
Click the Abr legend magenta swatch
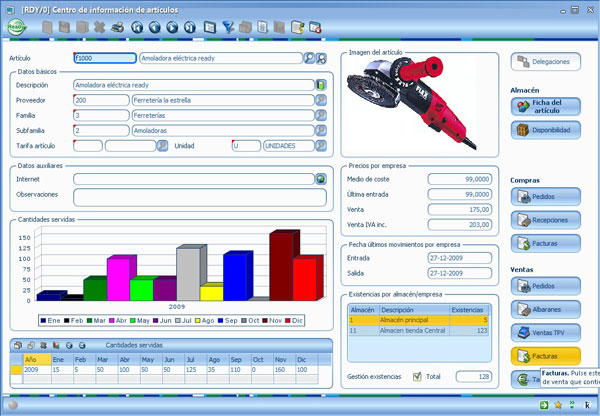click(112, 321)
